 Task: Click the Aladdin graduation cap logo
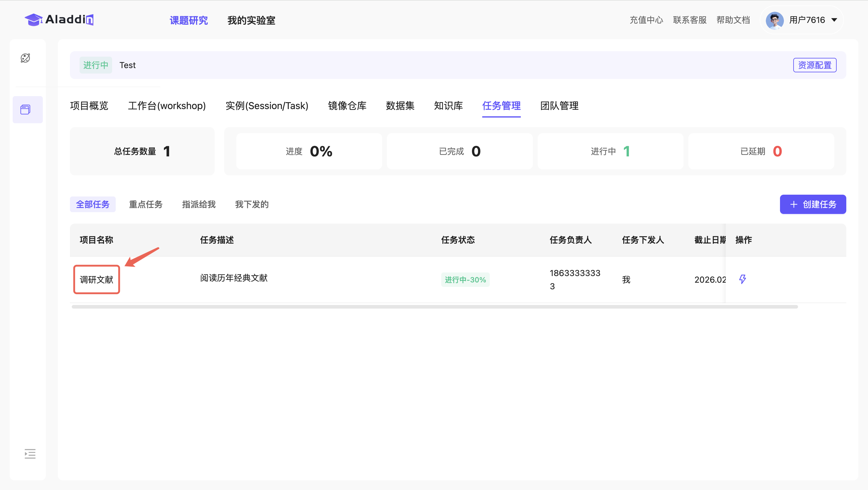(x=33, y=20)
